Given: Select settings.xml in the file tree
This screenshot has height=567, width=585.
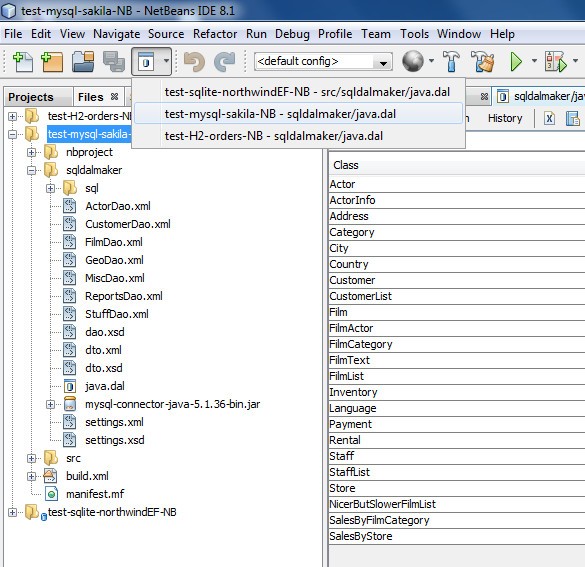Looking at the screenshot, I should coord(114,422).
